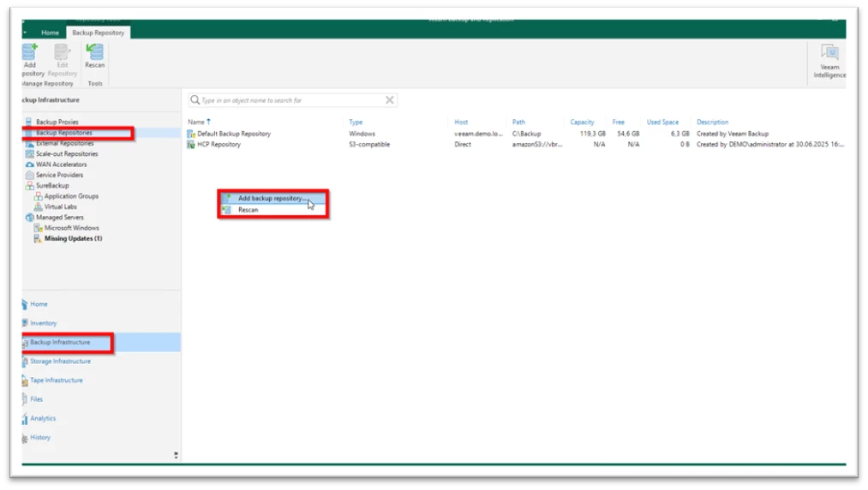
Task: Sort by the Description column header
Action: pyautogui.click(x=712, y=122)
